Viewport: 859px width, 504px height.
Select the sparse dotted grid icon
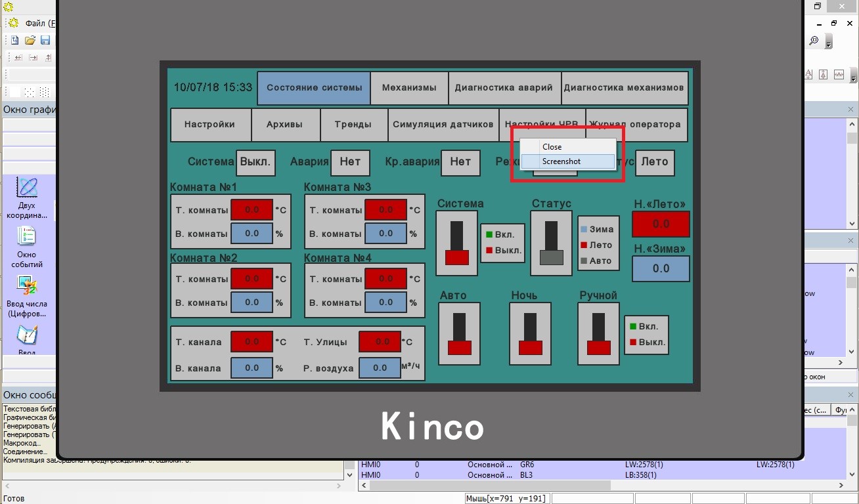tap(29, 92)
